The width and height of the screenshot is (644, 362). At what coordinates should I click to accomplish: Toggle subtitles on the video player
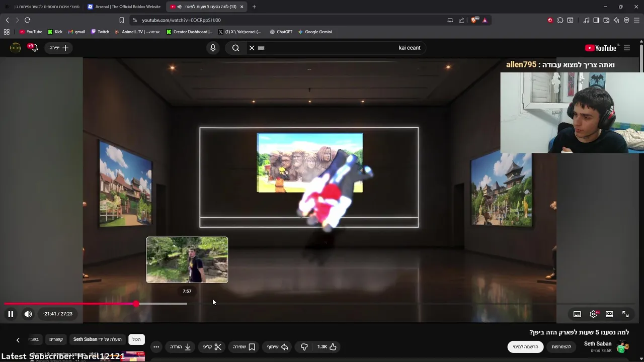pos(577,314)
